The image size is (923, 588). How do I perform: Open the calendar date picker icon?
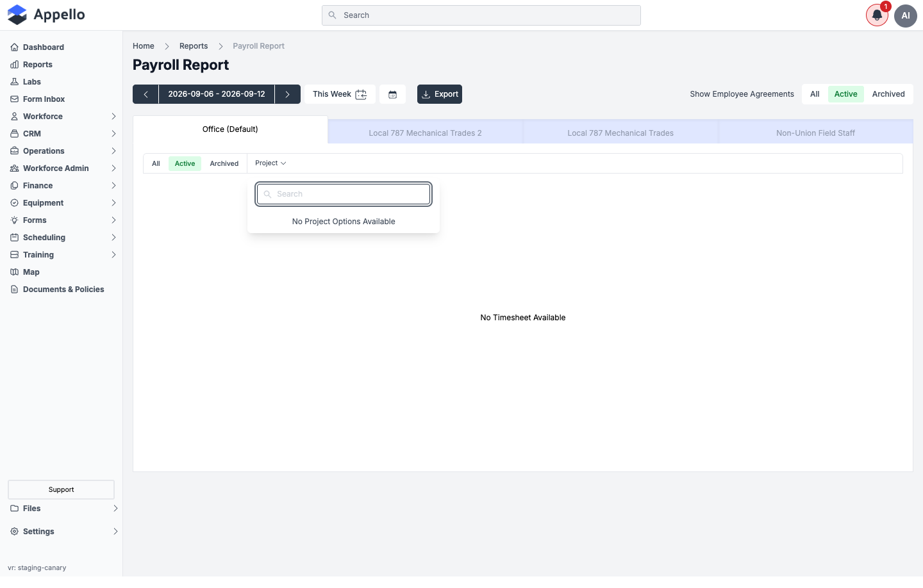pos(393,94)
